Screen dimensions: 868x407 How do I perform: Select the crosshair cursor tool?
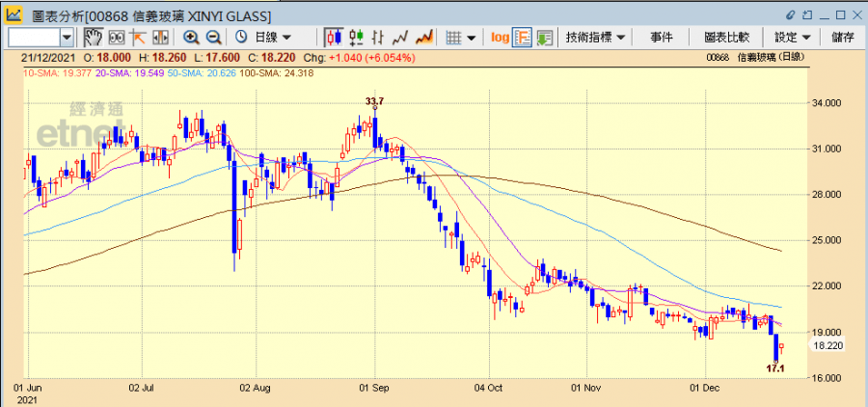click(138, 37)
